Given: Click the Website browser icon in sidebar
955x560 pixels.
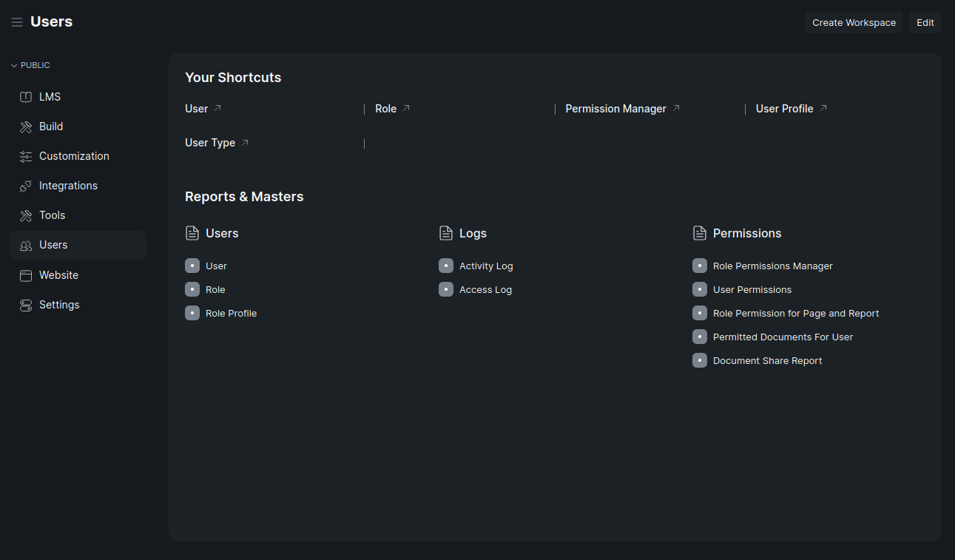Looking at the screenshot, I should coord(26,275).
